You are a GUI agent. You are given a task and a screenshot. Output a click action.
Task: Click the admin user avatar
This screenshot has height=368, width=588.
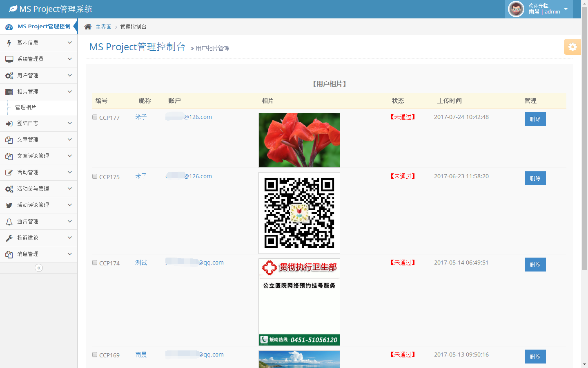[x=516, y=9]
